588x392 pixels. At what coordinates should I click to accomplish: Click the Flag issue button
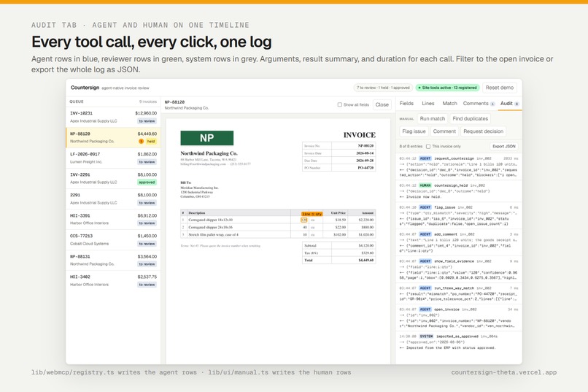coord(414,131)
